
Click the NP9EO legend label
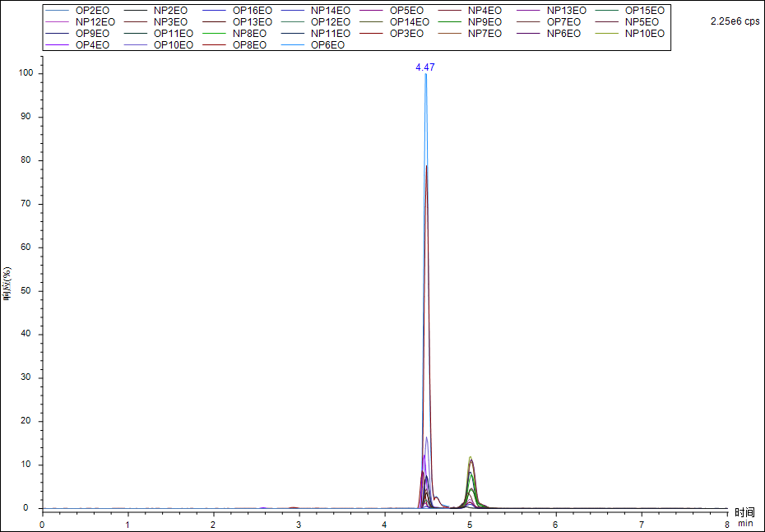click(x=484, y=22)
